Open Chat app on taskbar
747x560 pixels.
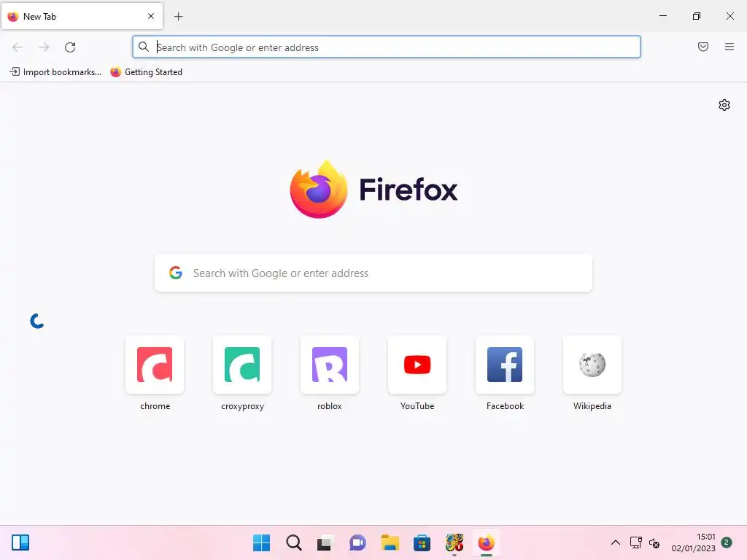[357, 542]
